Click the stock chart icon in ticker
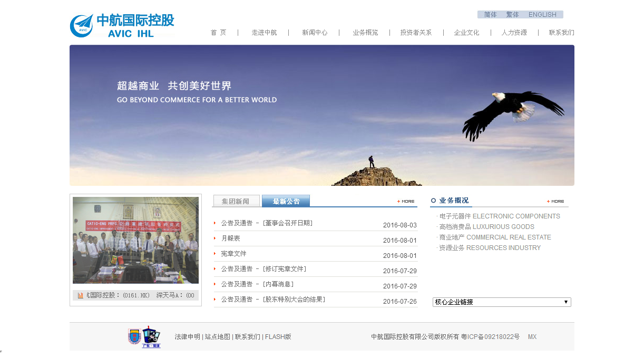The height and width of the screenshot is (359, 644). click(x=81, y=295)
